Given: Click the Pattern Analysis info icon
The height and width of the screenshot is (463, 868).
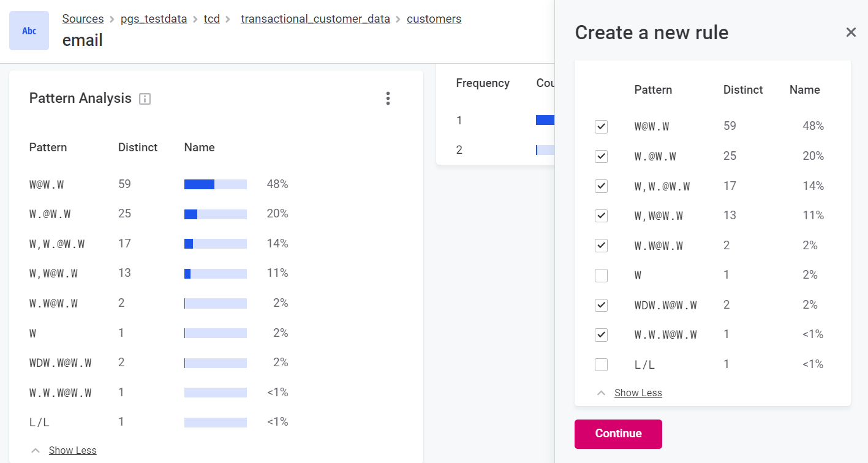Looking at the screenshot, I should 145,99.
